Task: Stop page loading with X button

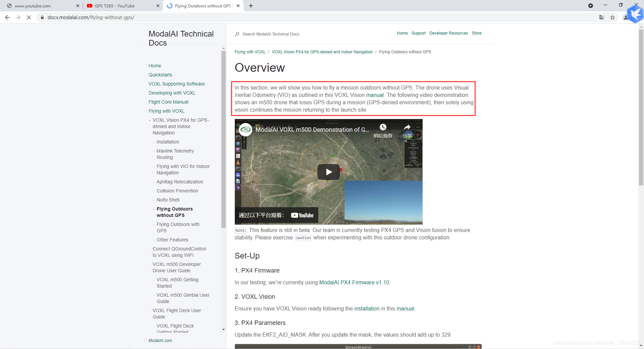Action: pyautogui.click(x=29, y=17)
